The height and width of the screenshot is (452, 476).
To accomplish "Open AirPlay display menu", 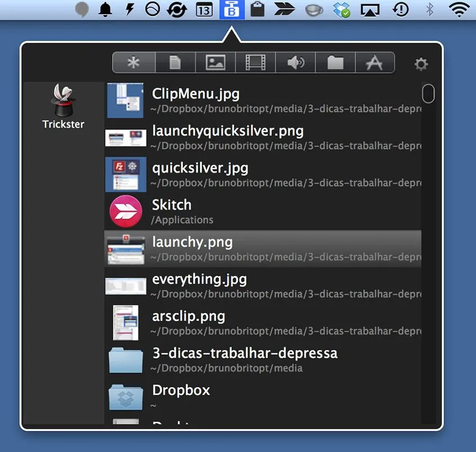I will click(x=370, y=10).
